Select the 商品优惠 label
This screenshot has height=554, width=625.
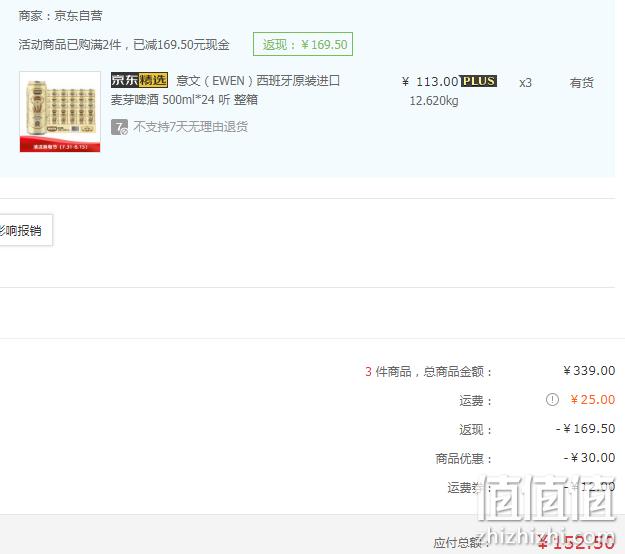tap(464, 458)
